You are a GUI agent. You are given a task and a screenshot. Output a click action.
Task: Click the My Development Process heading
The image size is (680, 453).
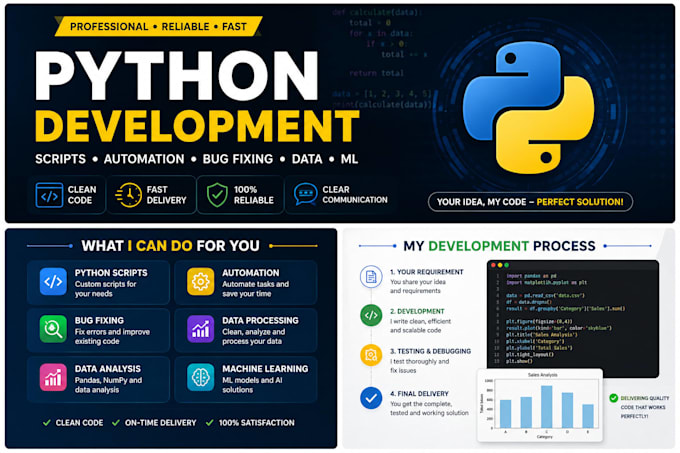click(x=499, y=246)
